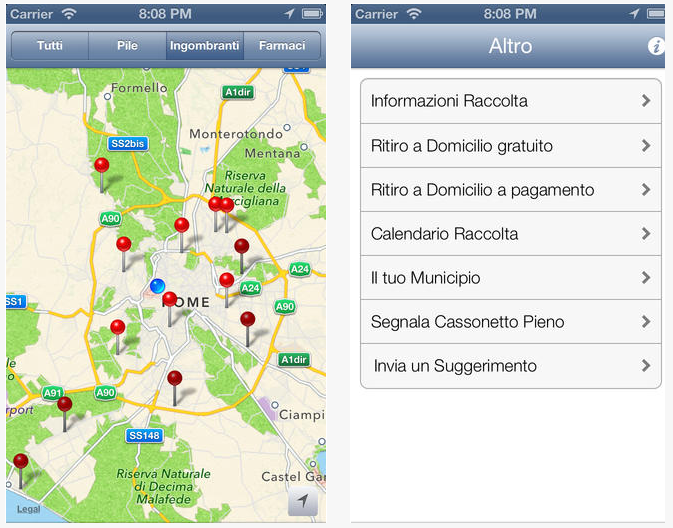Tap the battery icon in left status bar
The width and height of the screenshot is (673, 528).
tap(312, 14)
